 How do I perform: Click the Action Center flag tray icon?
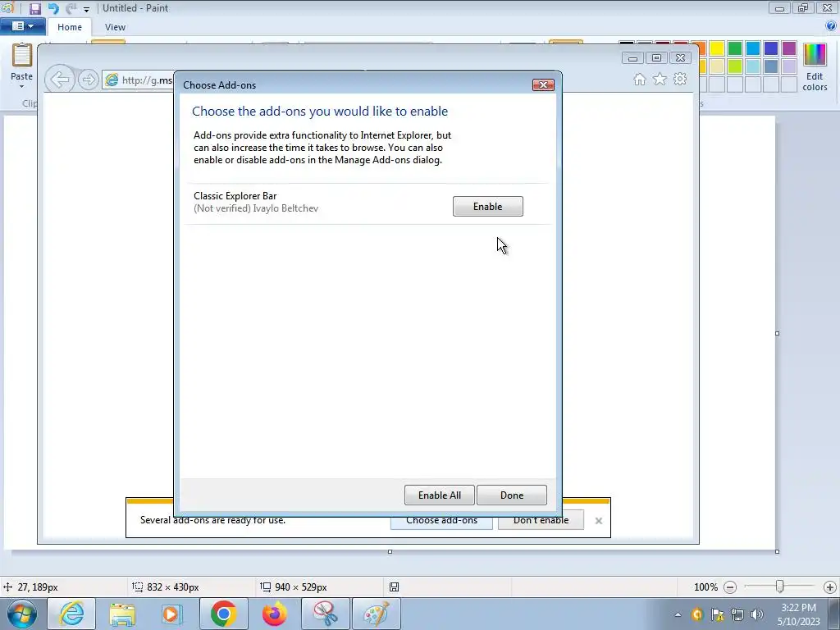[717, 614]
